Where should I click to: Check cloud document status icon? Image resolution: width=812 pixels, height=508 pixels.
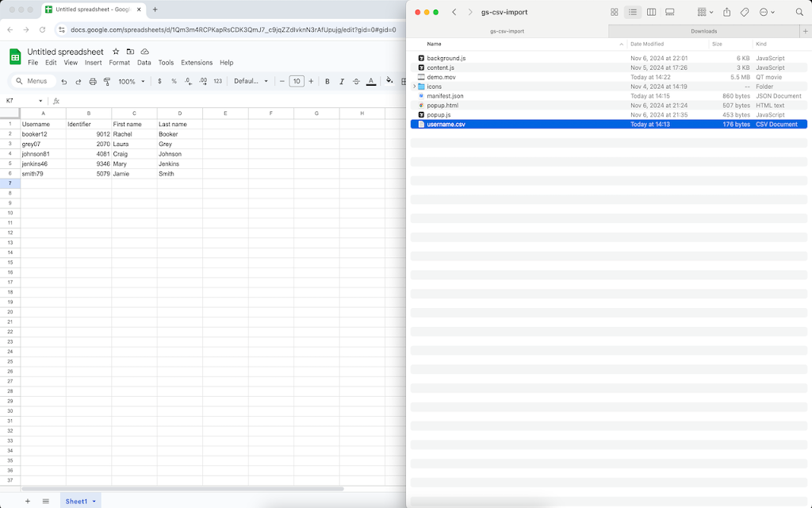[145, 52]
